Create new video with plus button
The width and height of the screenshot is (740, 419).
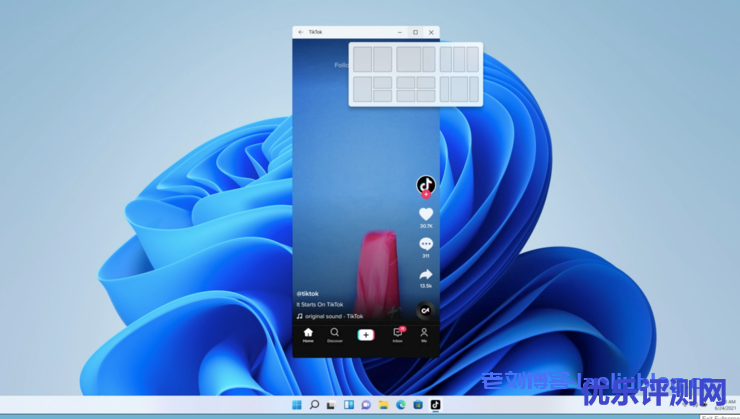(366, 334)
